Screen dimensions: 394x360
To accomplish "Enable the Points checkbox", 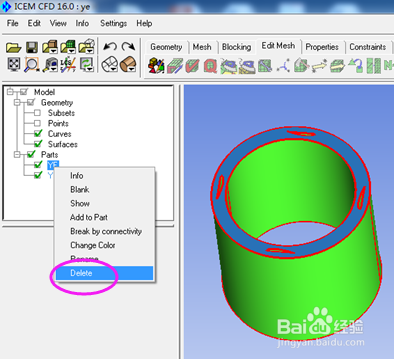I will pos(37,123).
